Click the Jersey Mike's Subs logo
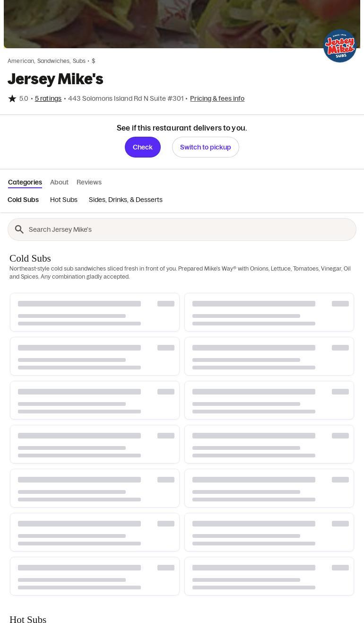This screenshot has height=623, width=364. click(x=339, y=46)
